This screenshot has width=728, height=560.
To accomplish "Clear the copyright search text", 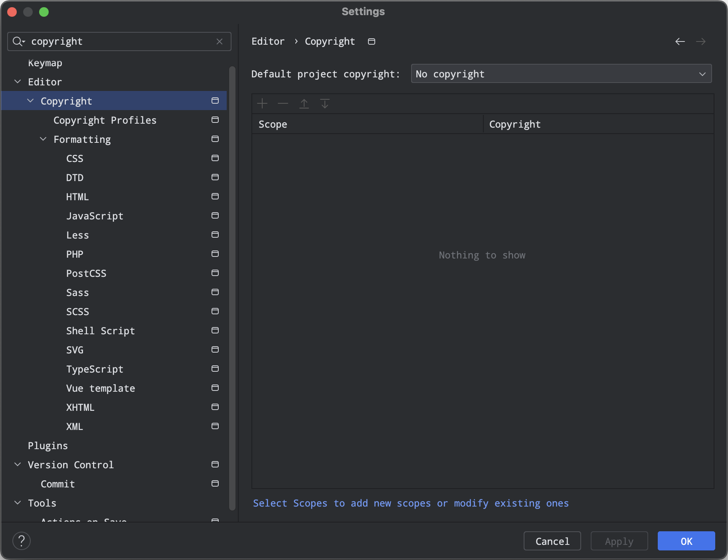I will pos(220,41).
